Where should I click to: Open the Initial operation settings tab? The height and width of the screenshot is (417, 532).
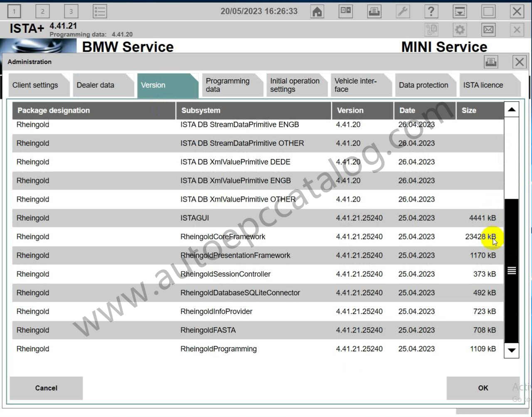pyautogui.click(x=296, y=85)
